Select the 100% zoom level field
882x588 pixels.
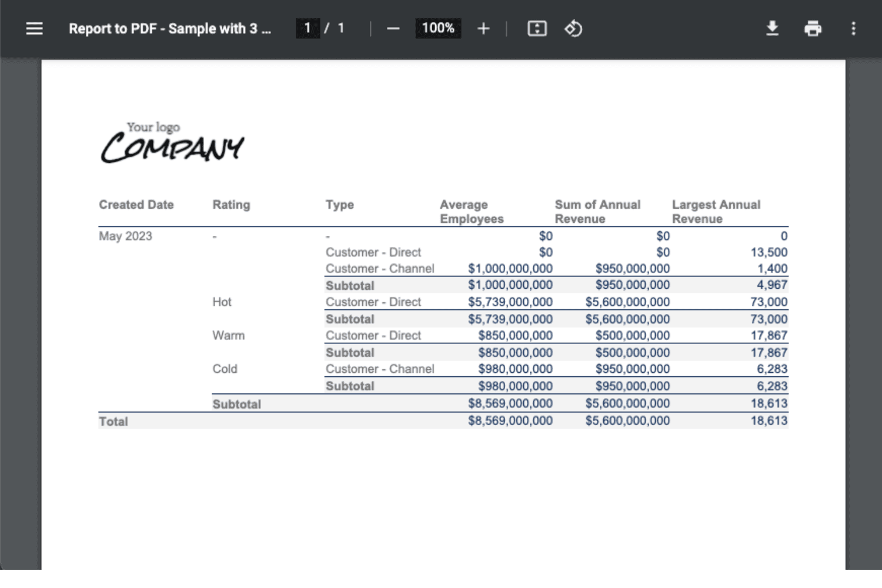tap(438, 28)
